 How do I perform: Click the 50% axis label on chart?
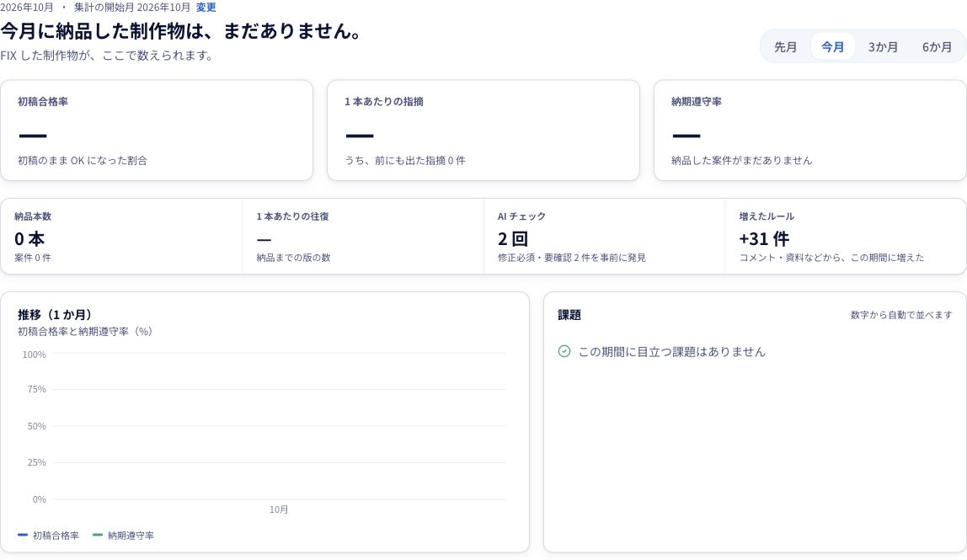[x=36, y=426]
